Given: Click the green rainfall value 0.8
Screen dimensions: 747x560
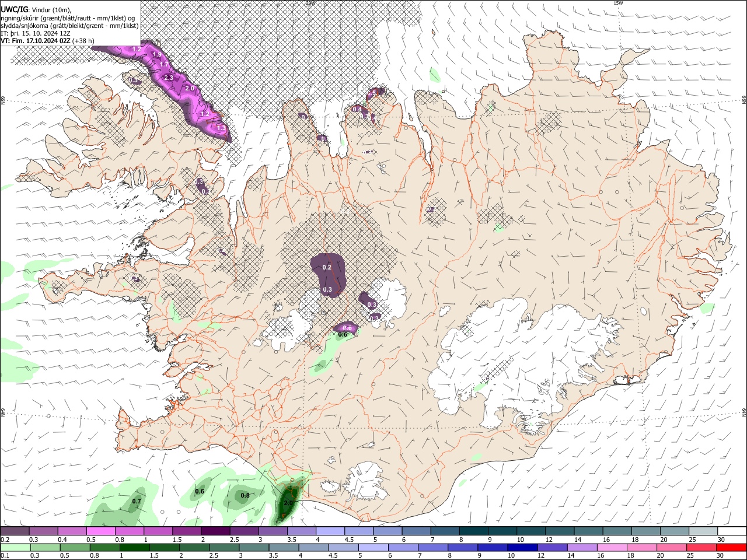Looking at the screenshot, I should (x=245, y=496).
